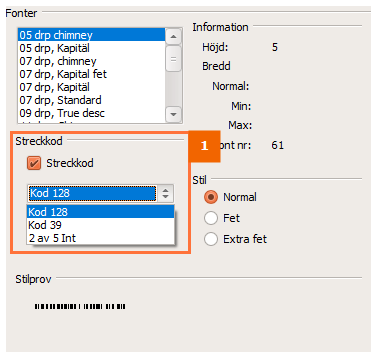Select font 05 drp, Kapitäl

tap(92, 48)
